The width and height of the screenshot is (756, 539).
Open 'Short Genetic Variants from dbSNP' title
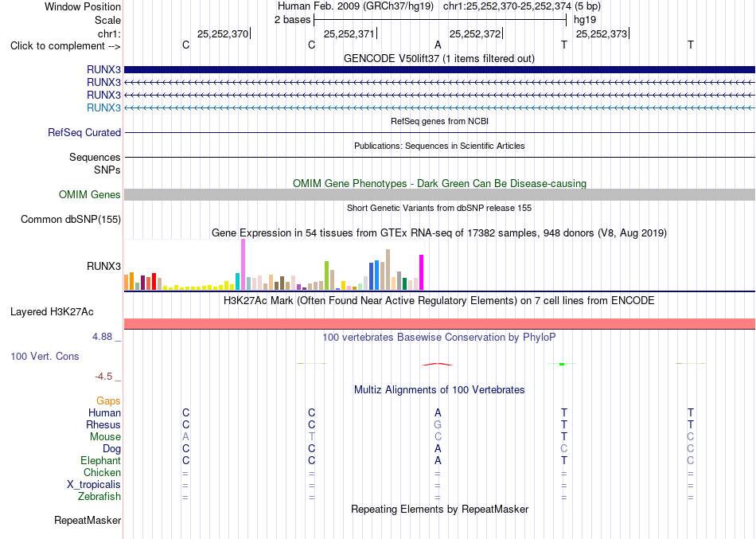point(439,208)
